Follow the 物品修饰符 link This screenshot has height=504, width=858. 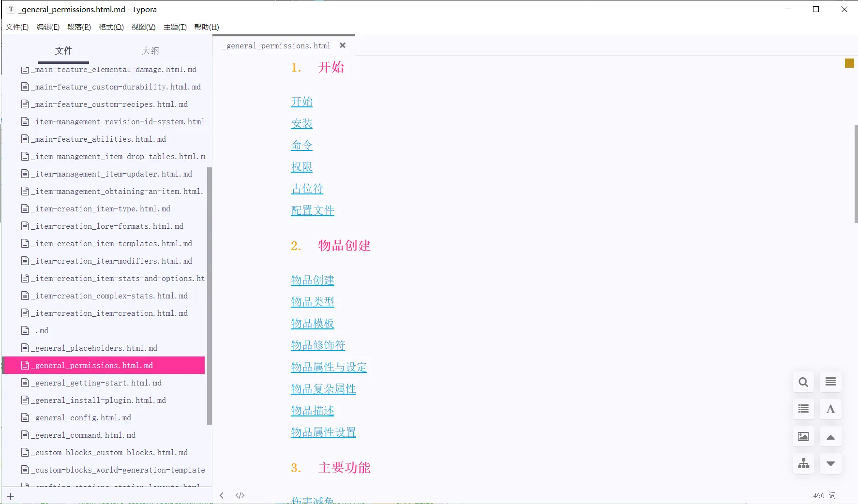coord(318,345)
